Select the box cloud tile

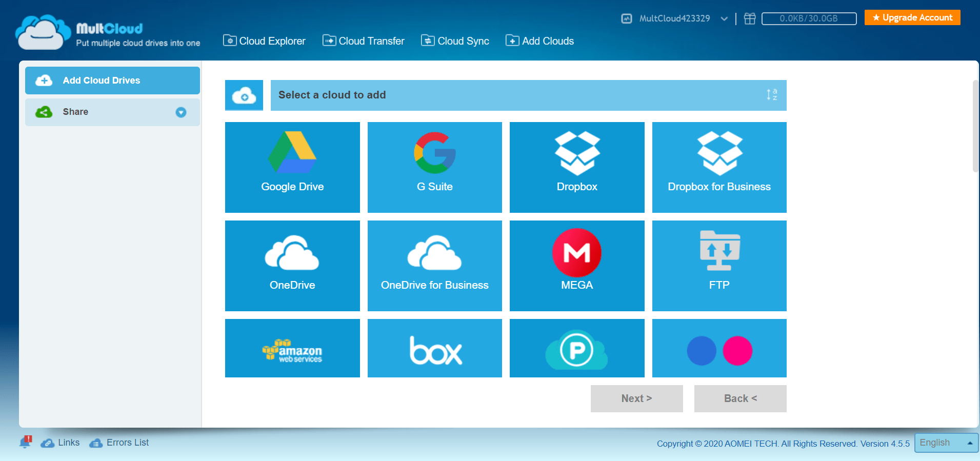(x=435, y=348)
